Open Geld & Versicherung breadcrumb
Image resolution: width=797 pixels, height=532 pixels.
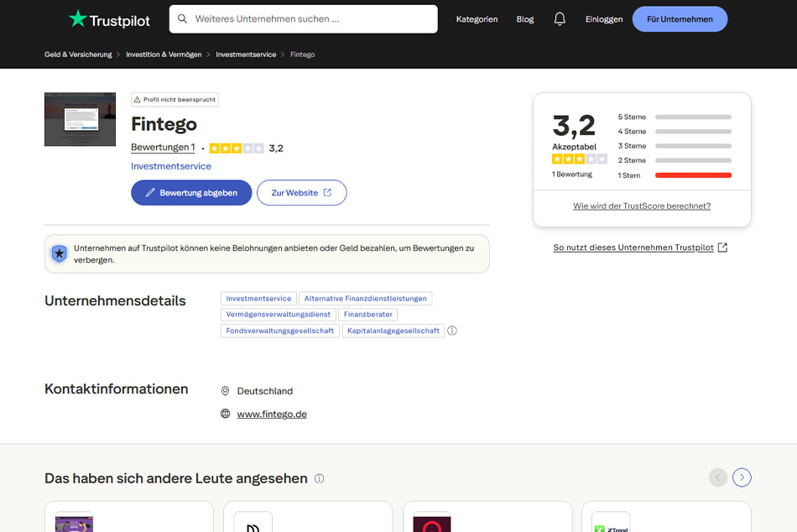click(x=78, y=55)
